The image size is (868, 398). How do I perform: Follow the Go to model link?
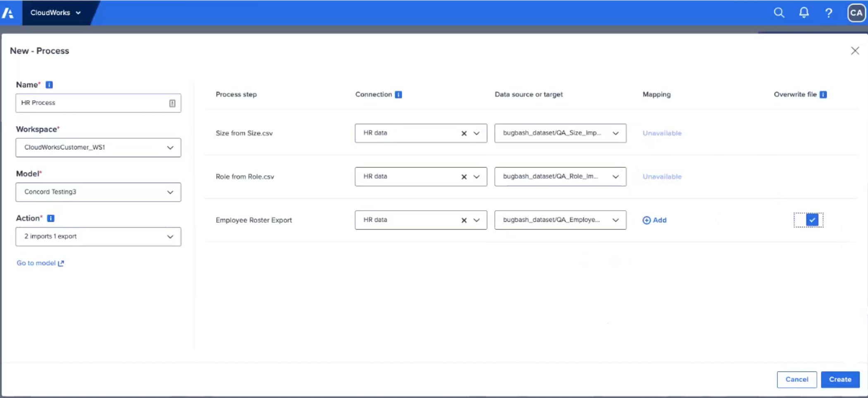coord(40,263)
